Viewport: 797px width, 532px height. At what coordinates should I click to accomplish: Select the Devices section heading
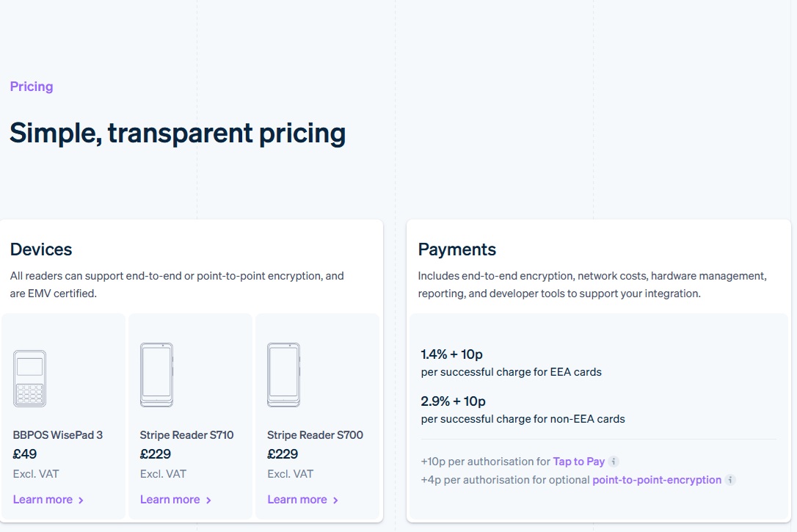coord(41,249)
